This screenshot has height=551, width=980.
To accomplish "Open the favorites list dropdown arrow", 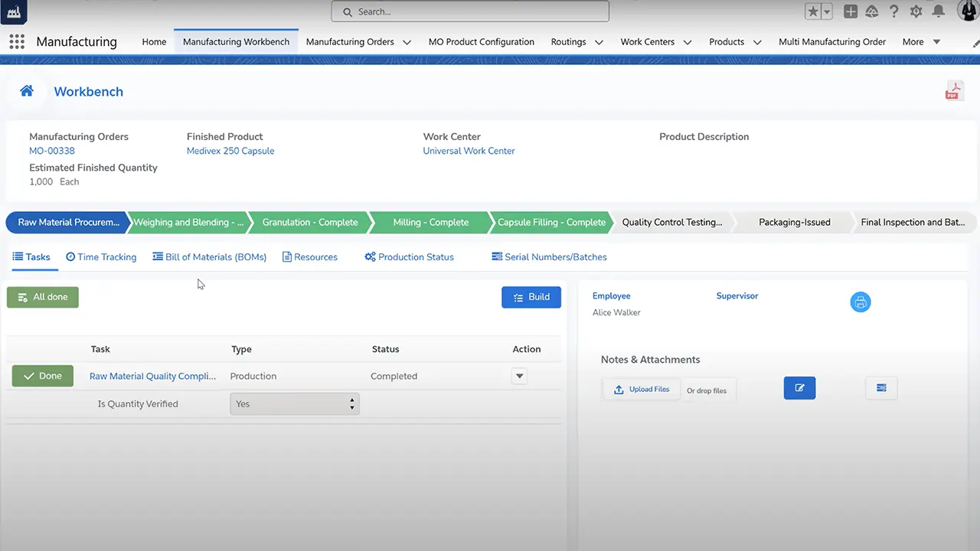I will tap(827, 11).
